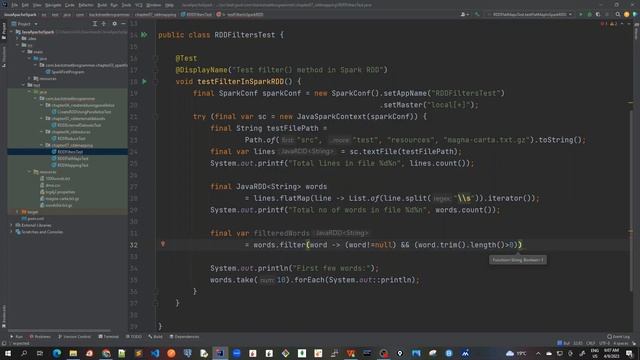Open the Terminal tool window

pos(109,337)
